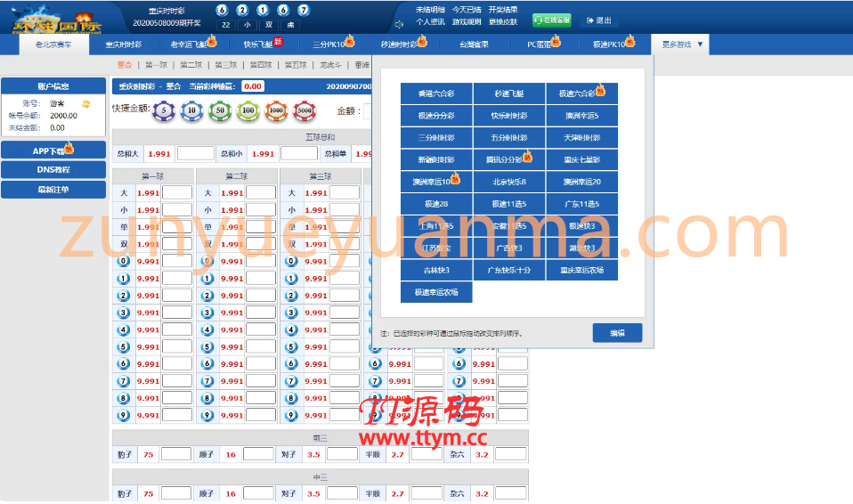Screen dimensions: 853x504
Task: Select the 5000 quick-amount chip
Action: [305, 110]
